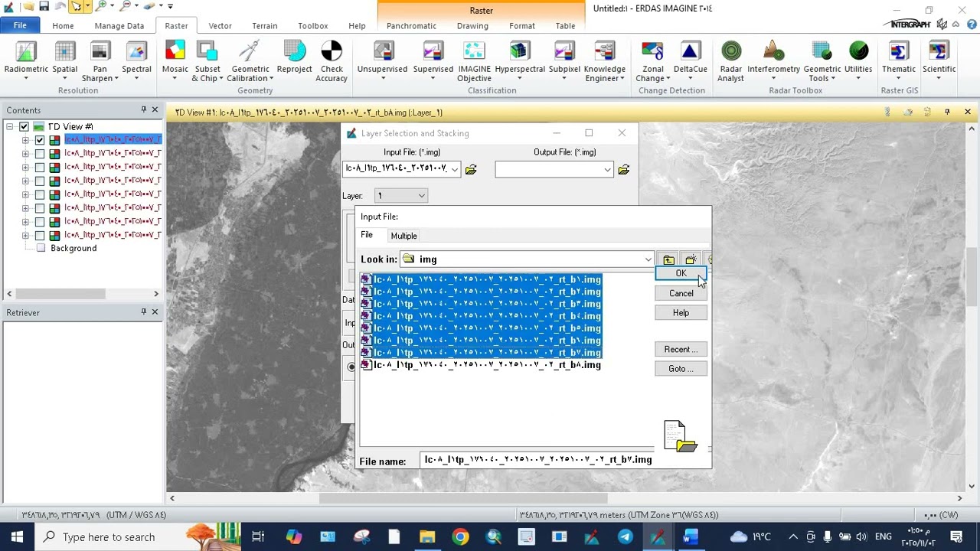Click Cancel in Input File dialog
Viewport: 980px width, 551px height.
pyautogui.click(x=681, y=293)
